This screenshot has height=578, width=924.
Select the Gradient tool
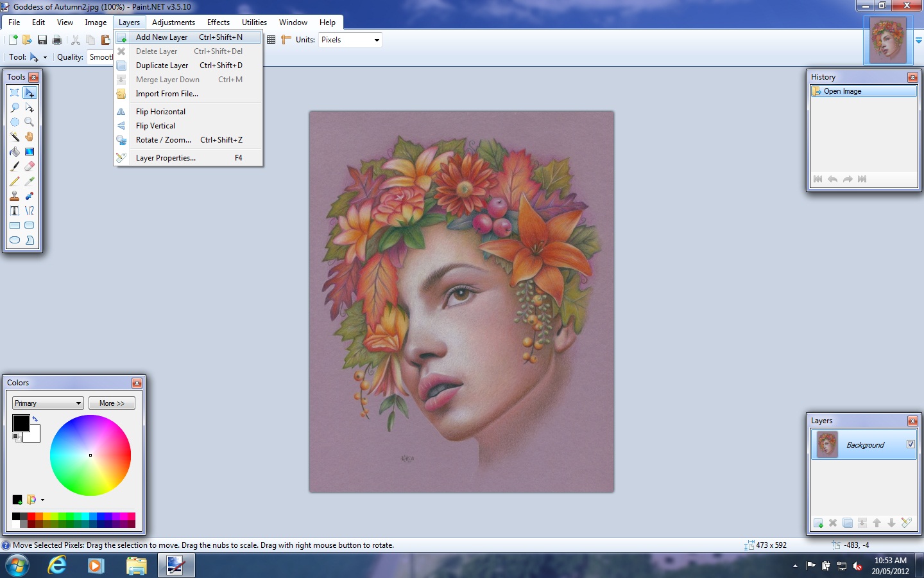(x=30, y=152)
